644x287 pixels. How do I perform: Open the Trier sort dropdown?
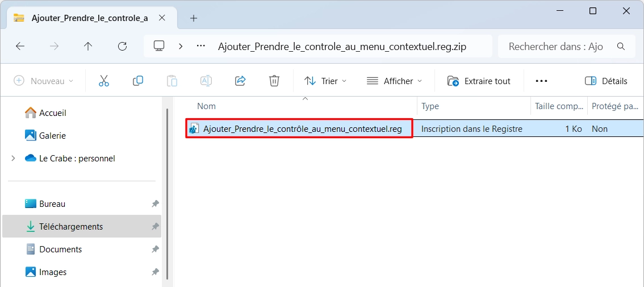(x=325, y=81)
